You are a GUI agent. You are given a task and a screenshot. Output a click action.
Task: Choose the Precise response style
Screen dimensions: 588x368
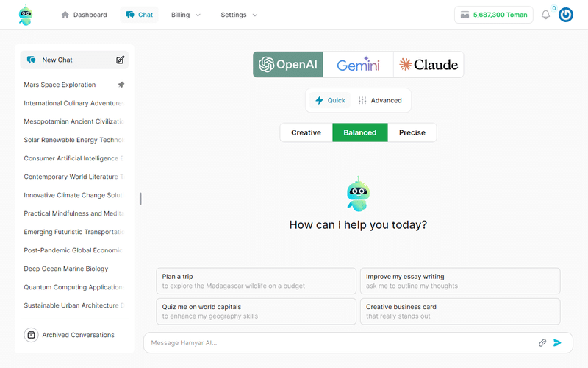click(412, 132)
